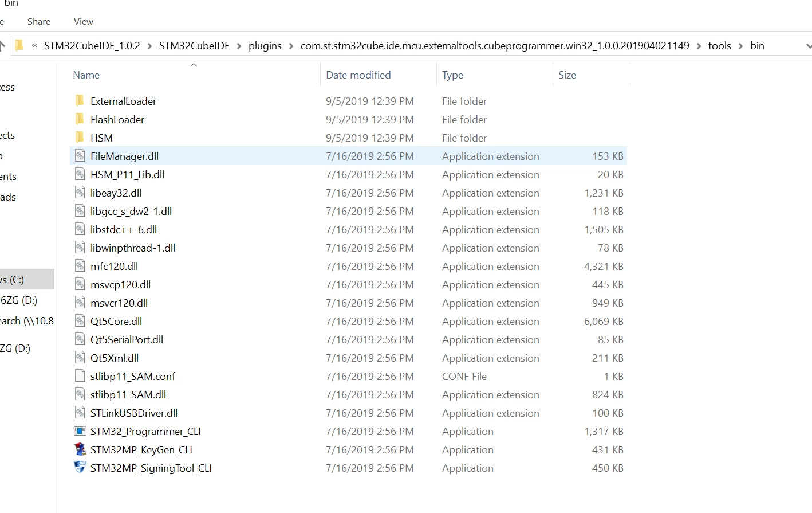Click the FlashLoader folder icon

pyautogui.click(x=80, y=119)
